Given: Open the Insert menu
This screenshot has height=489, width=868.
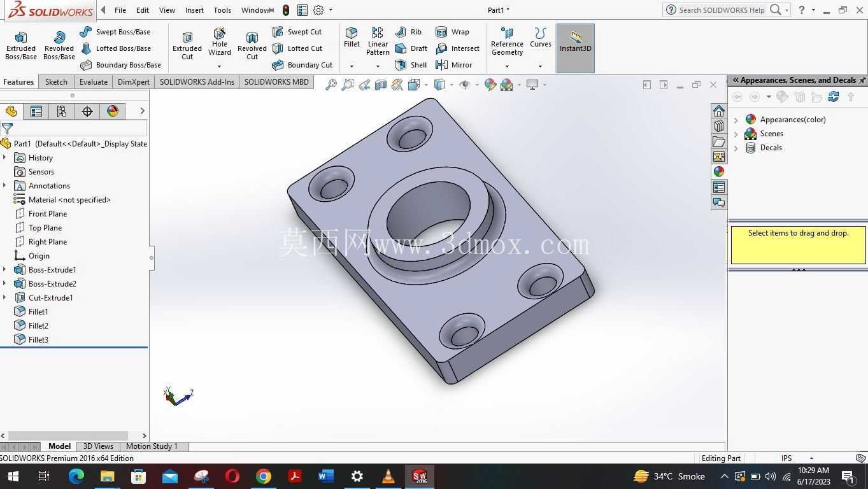Looking at the screenshot, I should [x=194, y=10].
